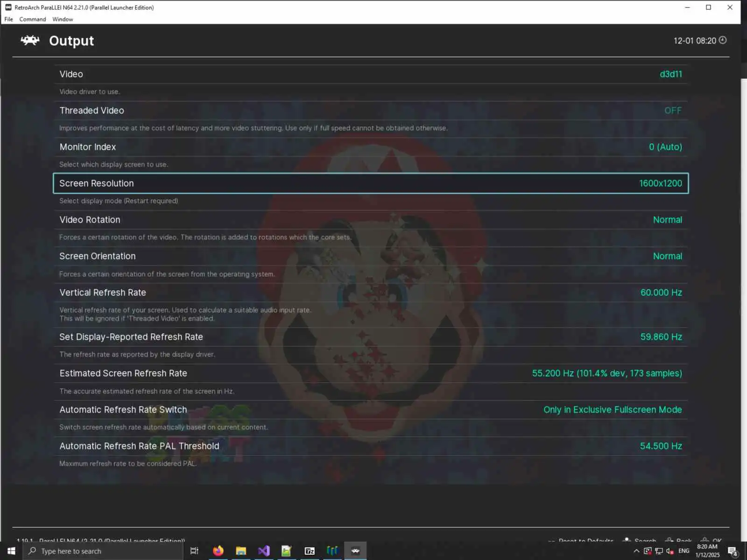Screen dimensions: 747x560
Task: Open the taskbar clock showing 8:20 AM
Action: pyautogui.click(x=707, y=551)
